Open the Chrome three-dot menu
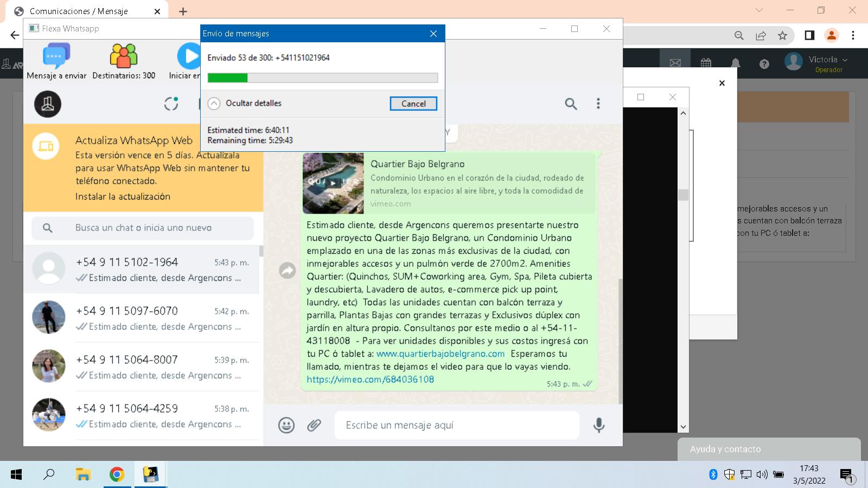Image resolution: width=868 pixels, height=488 pixels. point(853,35)
